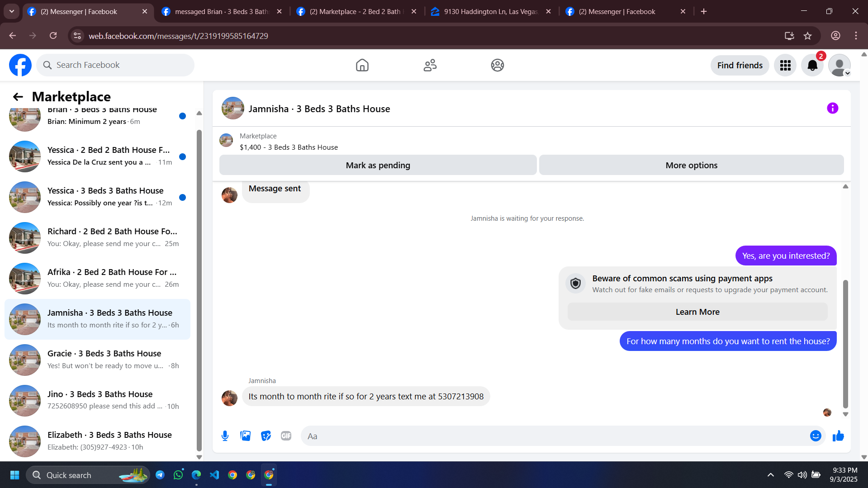868x488 pixels.
Task: Open Groups icon in top navigation
Action: [498, 65]
